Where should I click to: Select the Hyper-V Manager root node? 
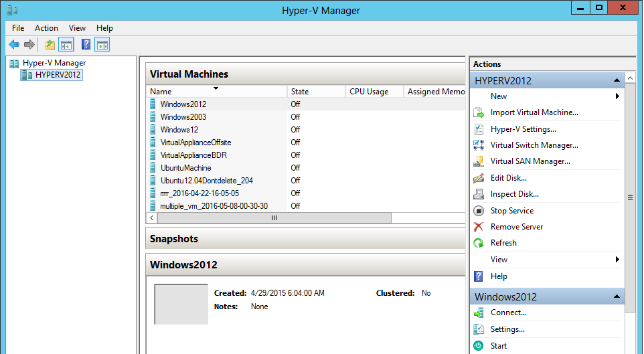tap(54, 63)
